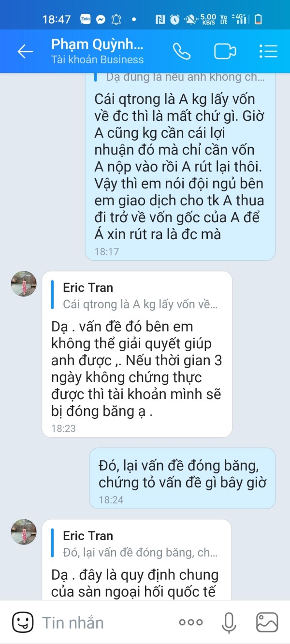Tap Messenger notification icon in status bar

point(101,19)
